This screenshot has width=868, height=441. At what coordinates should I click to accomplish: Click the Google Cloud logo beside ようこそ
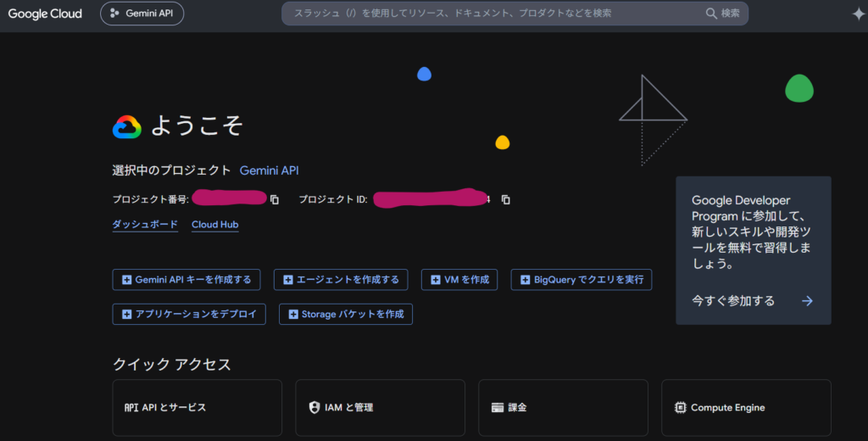click(x=127, y=127)
